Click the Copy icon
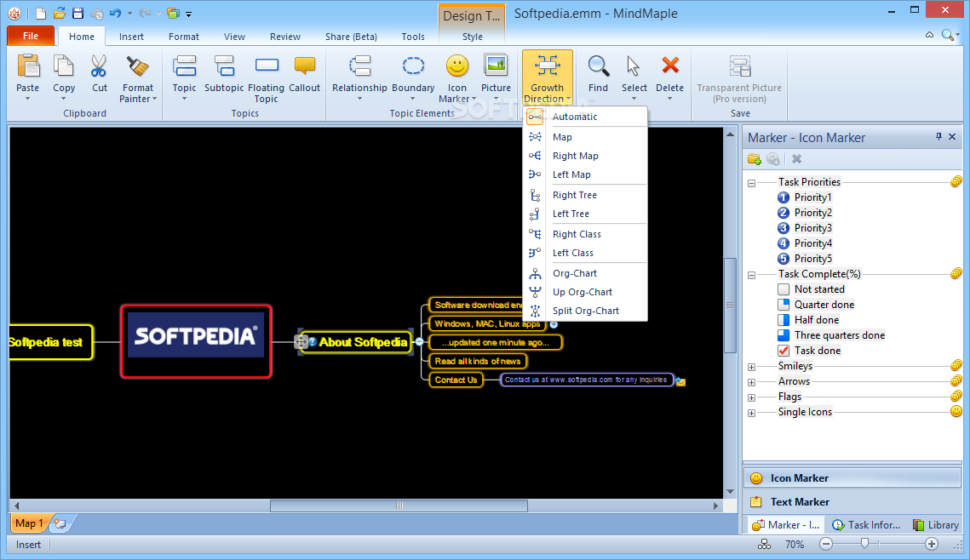The height and width of the screenshot is (560, 970). (x=64, y=66)
